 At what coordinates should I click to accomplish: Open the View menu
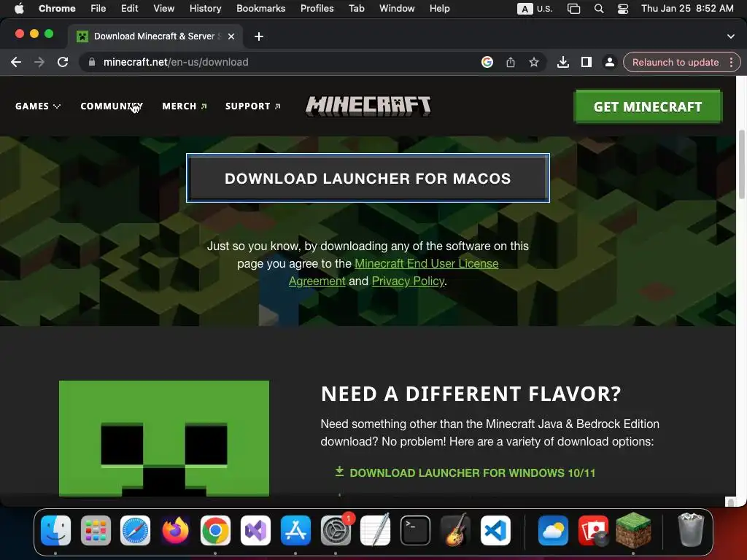pos(163,9)
